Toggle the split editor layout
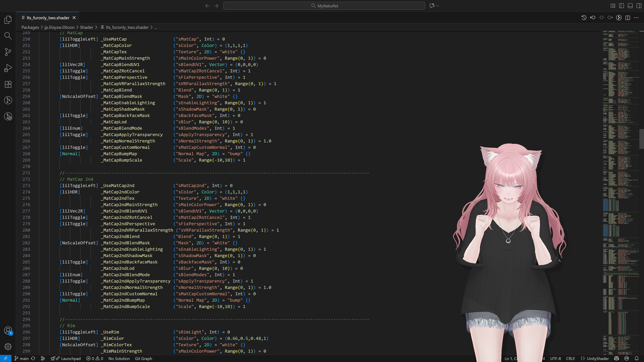Image resolution: width=644 pixels, height=362 pixels. coord(628,17)
